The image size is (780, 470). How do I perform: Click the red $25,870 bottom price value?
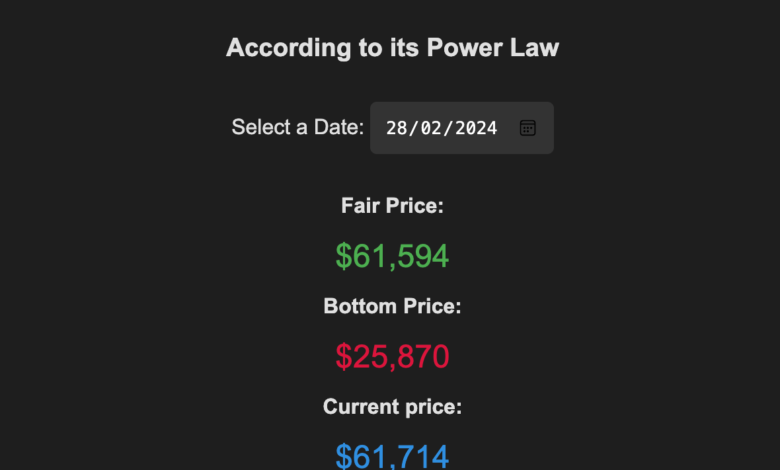coord(392,356)
